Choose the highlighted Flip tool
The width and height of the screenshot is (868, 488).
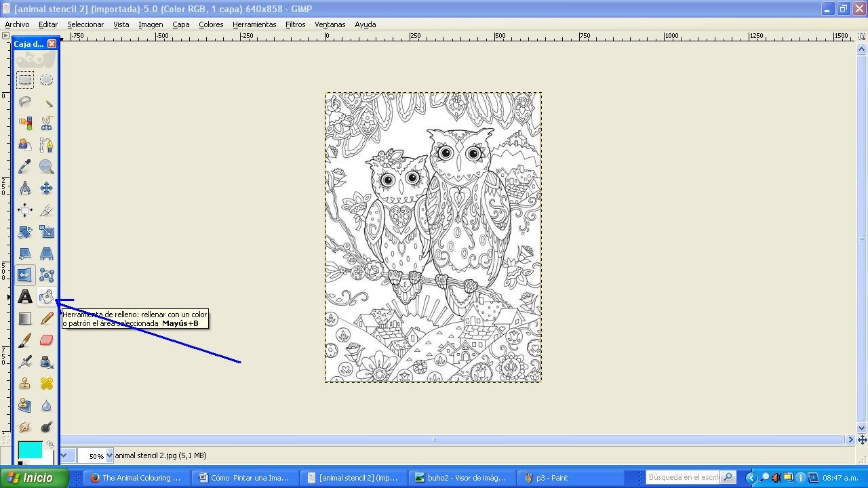(x=25, y=275)
